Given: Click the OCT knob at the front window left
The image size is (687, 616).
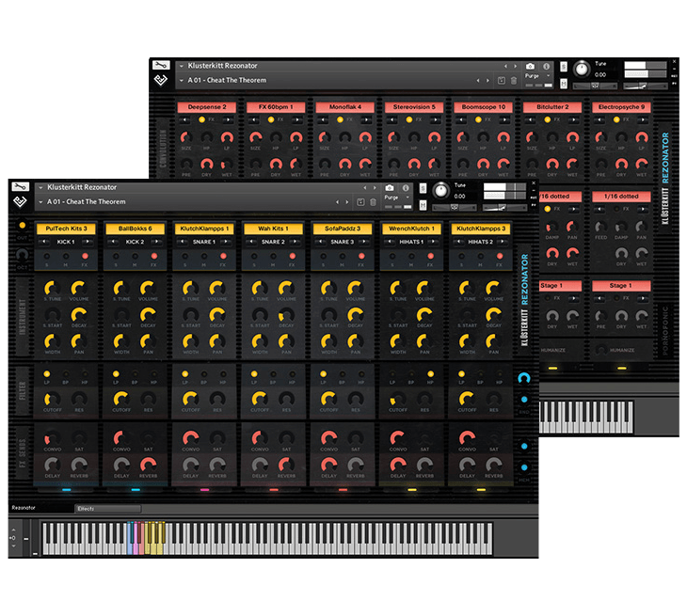Looking at the screenshot, I should pos(23,255).
